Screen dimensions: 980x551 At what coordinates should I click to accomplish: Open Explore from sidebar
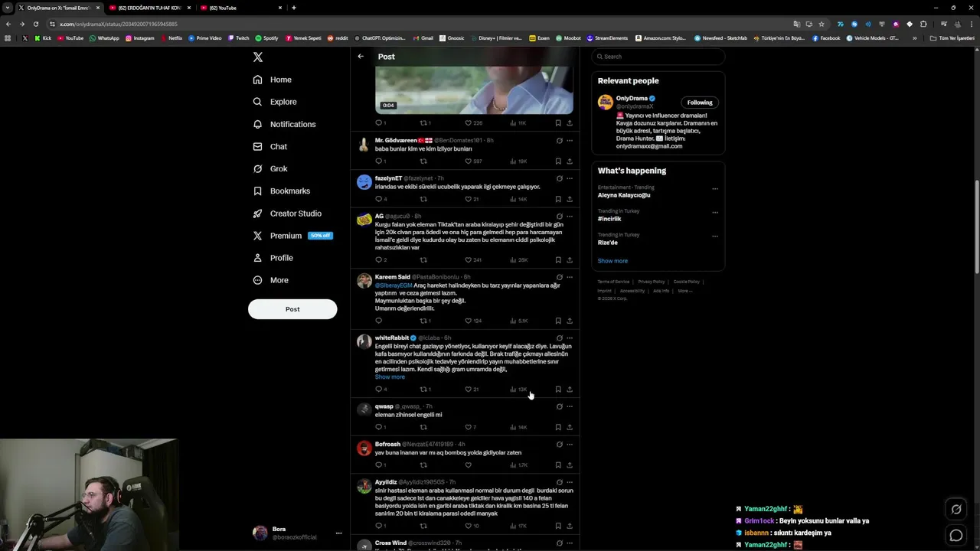click(x=275, y=102)
